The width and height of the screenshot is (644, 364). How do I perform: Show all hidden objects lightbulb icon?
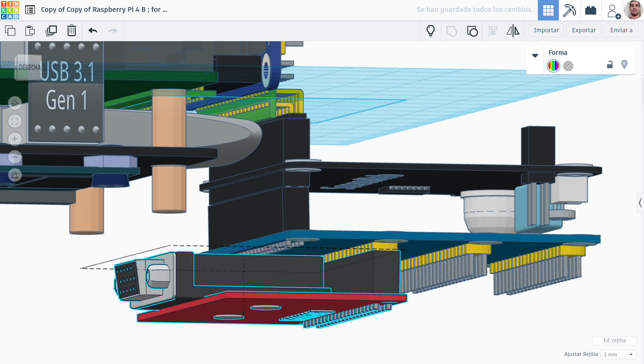pos(430,31)
